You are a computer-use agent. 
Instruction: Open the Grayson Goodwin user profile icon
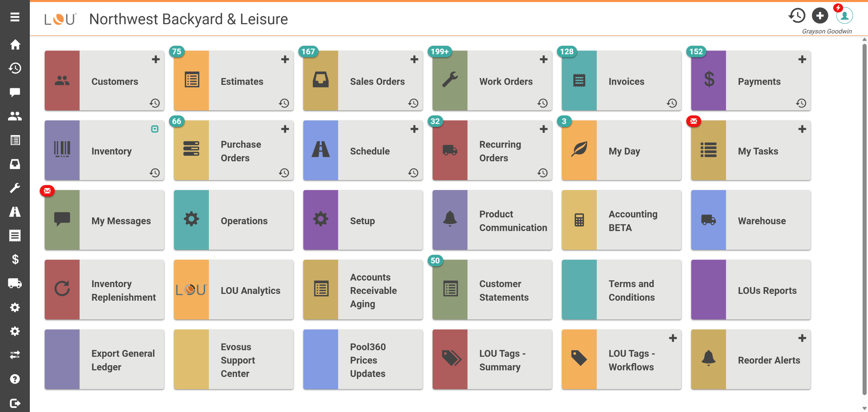(844, 16)
